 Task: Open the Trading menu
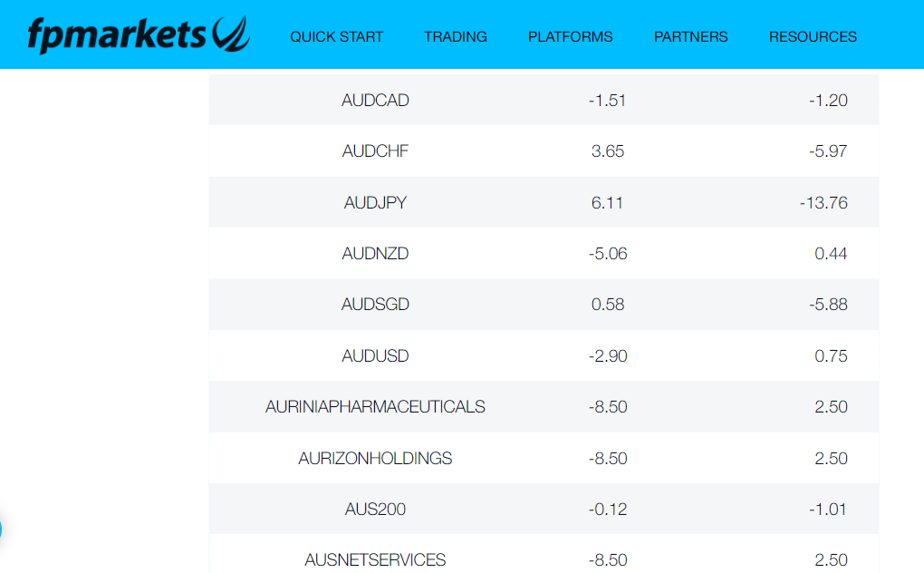click(x=455, y=37)
